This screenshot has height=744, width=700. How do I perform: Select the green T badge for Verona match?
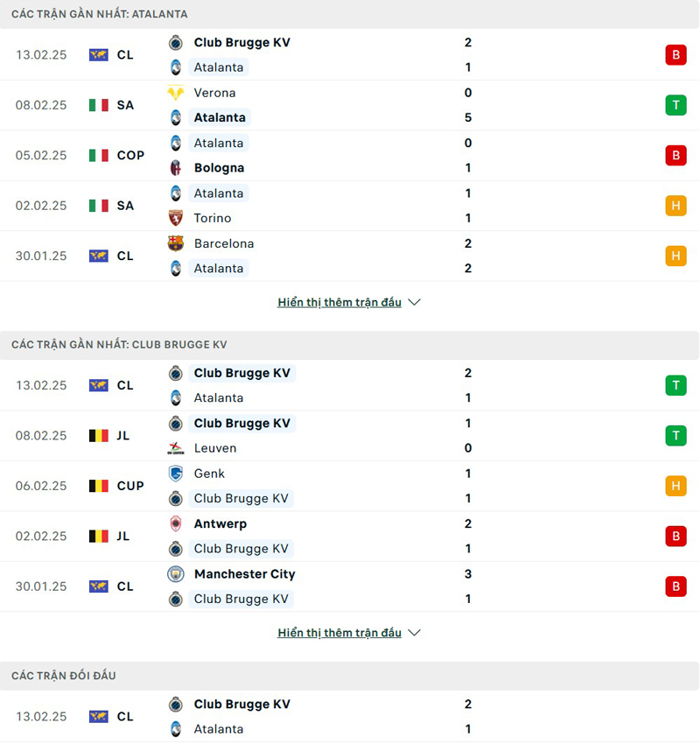675,105
